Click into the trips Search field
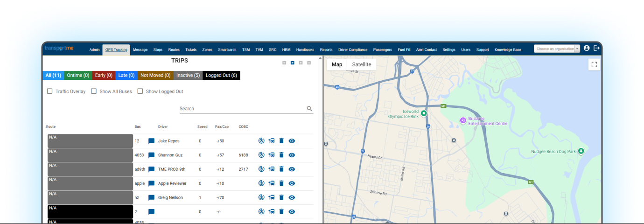 (242, 109)
